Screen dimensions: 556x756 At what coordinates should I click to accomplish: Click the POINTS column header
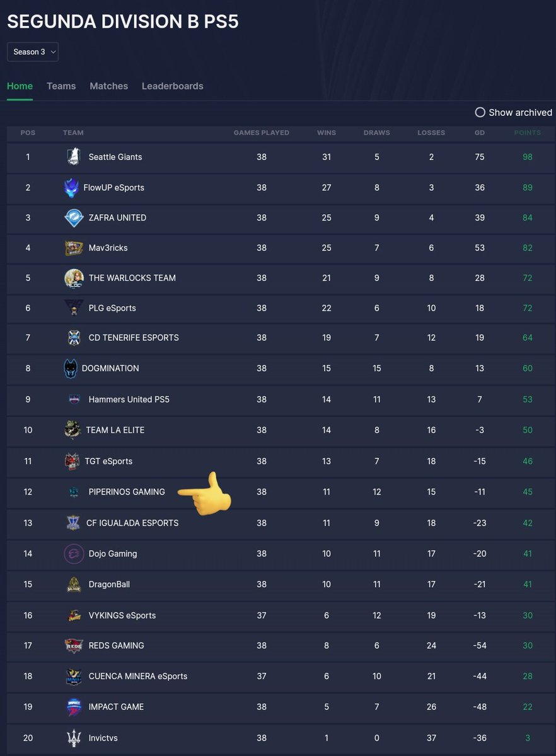[528, 133]
